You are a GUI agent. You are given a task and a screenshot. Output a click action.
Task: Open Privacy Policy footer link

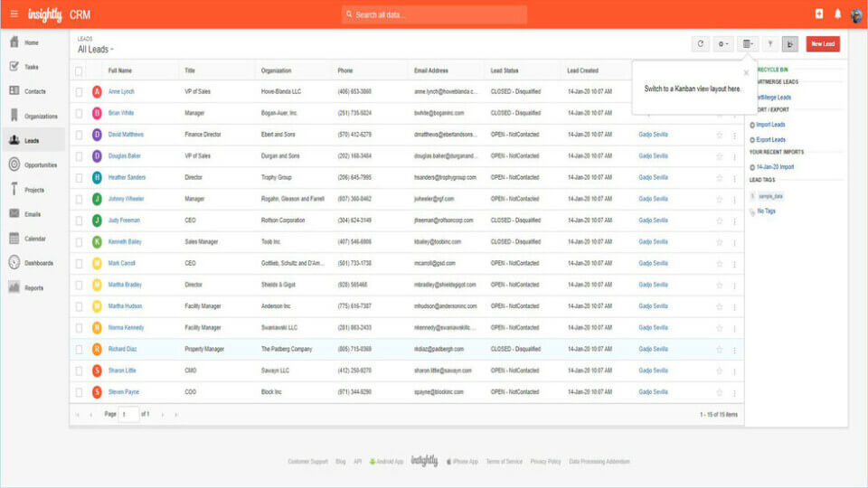pyautogui.click(x=545, y=462)
